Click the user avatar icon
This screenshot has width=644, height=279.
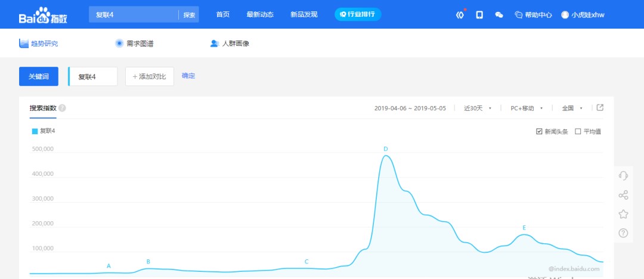click(x=565, y=15)
